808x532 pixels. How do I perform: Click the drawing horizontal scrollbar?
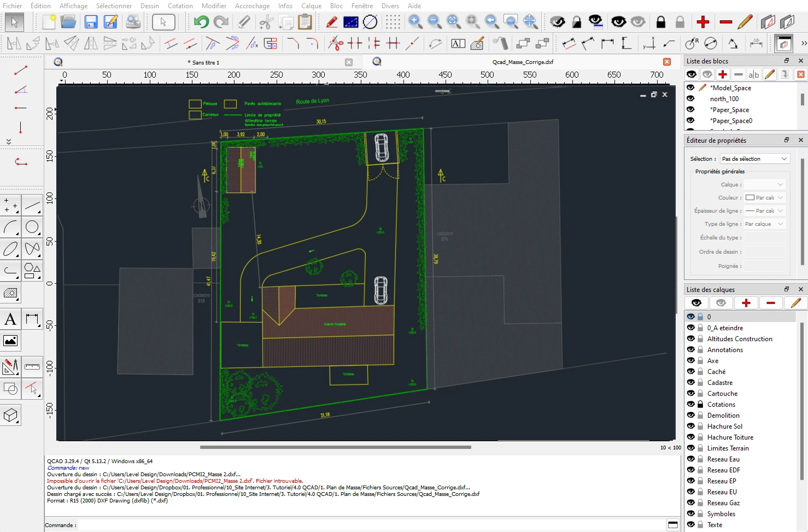(x=335, y=447)
